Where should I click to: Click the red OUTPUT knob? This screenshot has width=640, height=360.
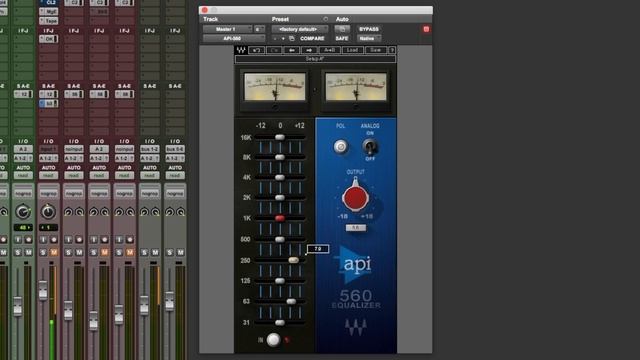point(356,197)
